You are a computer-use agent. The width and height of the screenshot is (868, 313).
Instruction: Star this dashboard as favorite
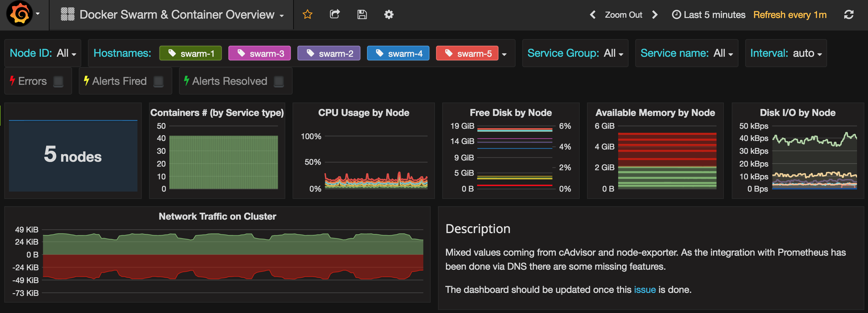(x=307, y=14)
